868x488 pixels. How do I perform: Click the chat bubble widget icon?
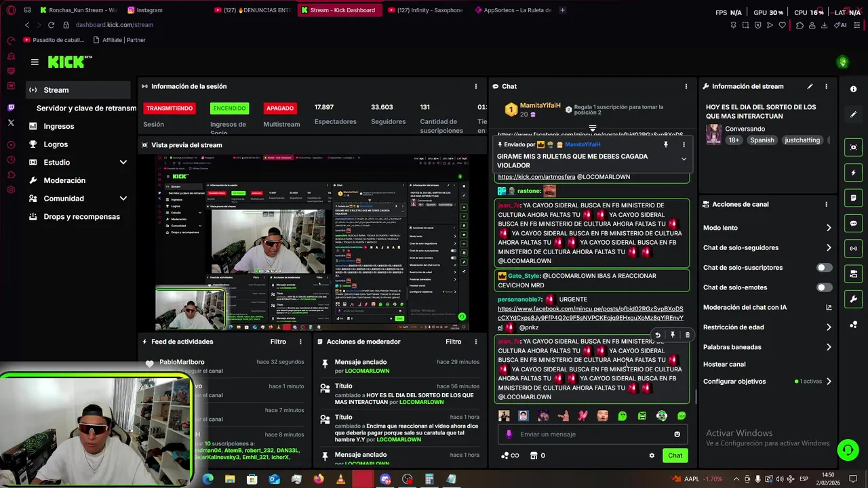click(x=853, y=223)
